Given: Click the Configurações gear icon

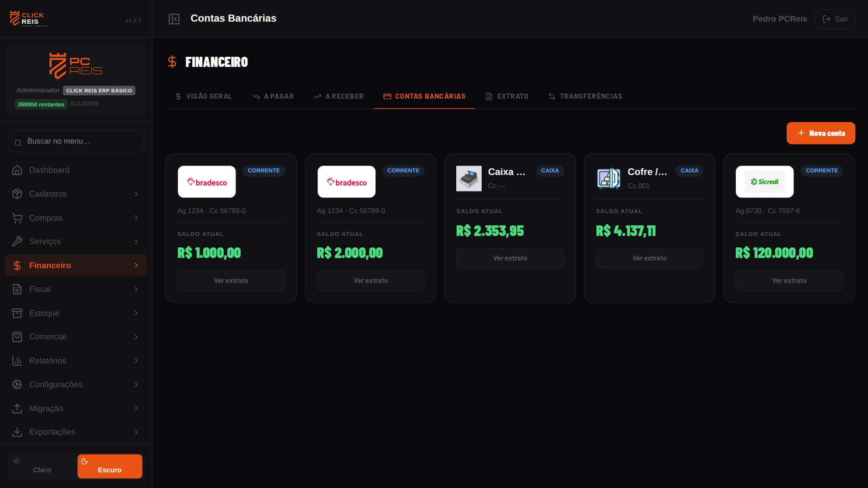Looking at the screenshot, I should click(17, 385).
